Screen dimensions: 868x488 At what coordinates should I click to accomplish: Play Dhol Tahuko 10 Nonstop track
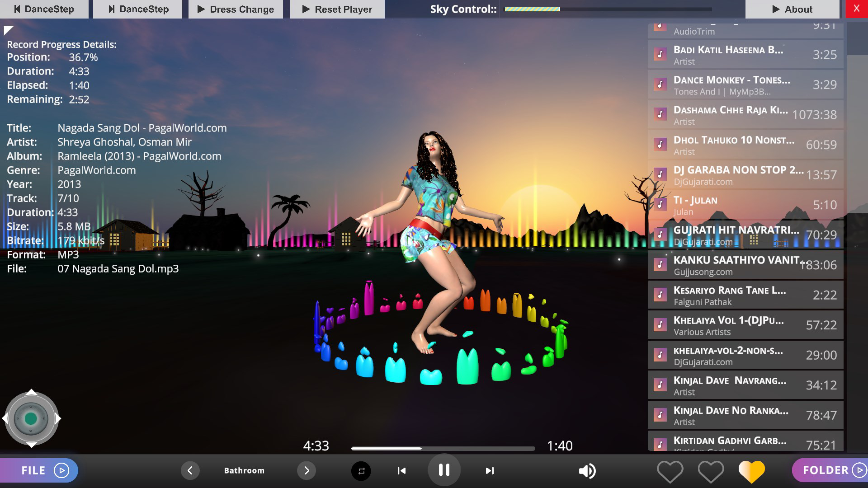coord(745,145)
